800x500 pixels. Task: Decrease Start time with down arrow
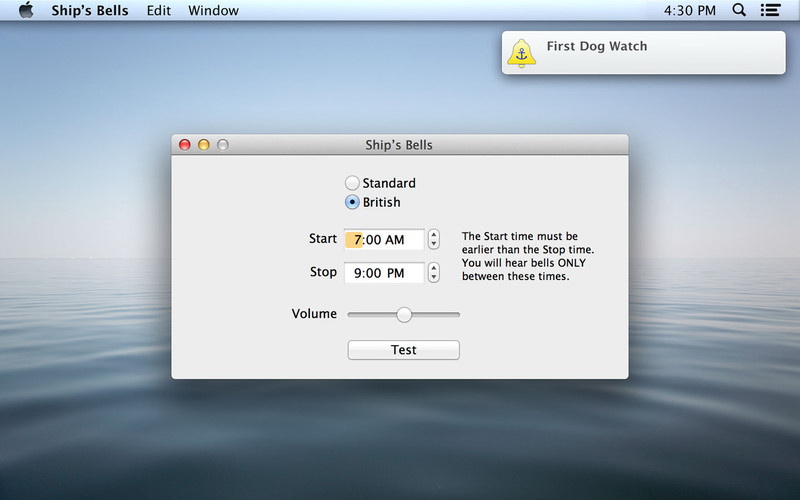434,244
